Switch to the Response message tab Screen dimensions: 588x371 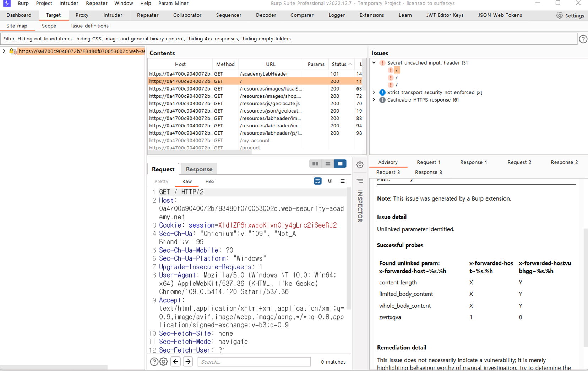(x=199, y=169)
